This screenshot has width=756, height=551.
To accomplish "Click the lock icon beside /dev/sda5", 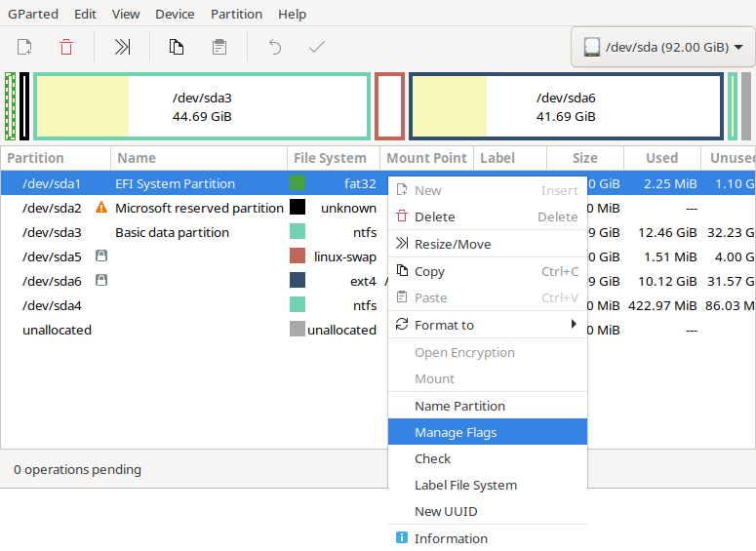I will tap(100, 256).
